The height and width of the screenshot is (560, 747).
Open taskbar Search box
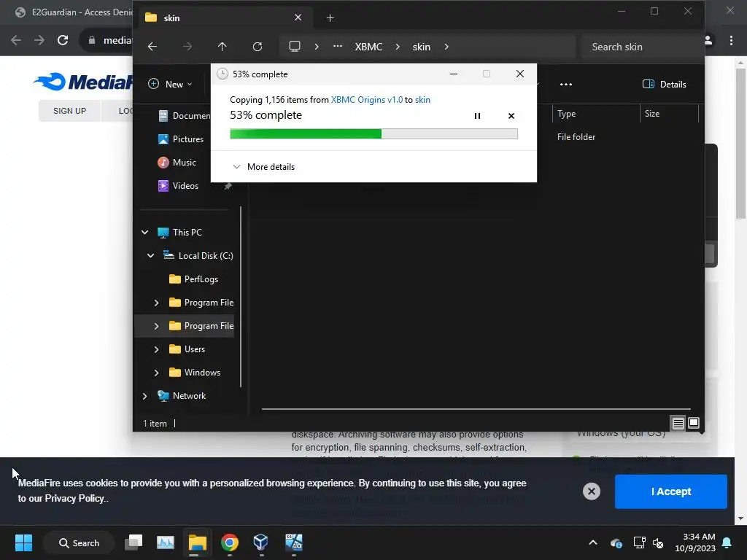click(x=79, y=542)
